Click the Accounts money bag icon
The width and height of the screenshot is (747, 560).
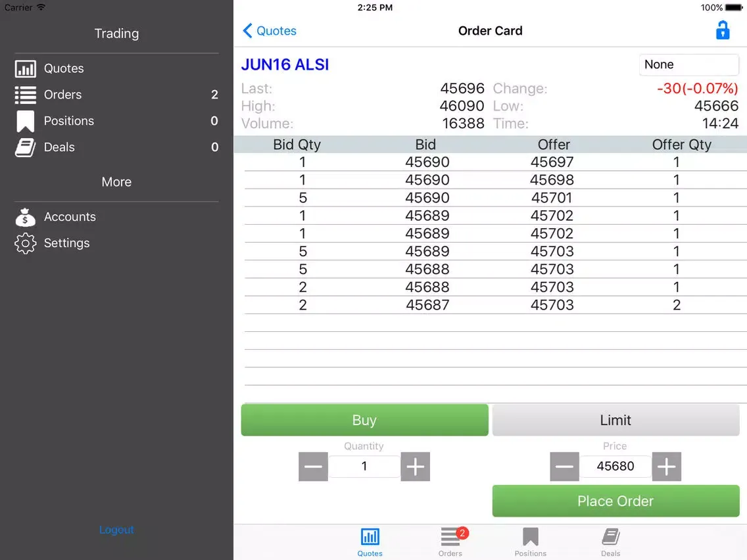[25, 217]
